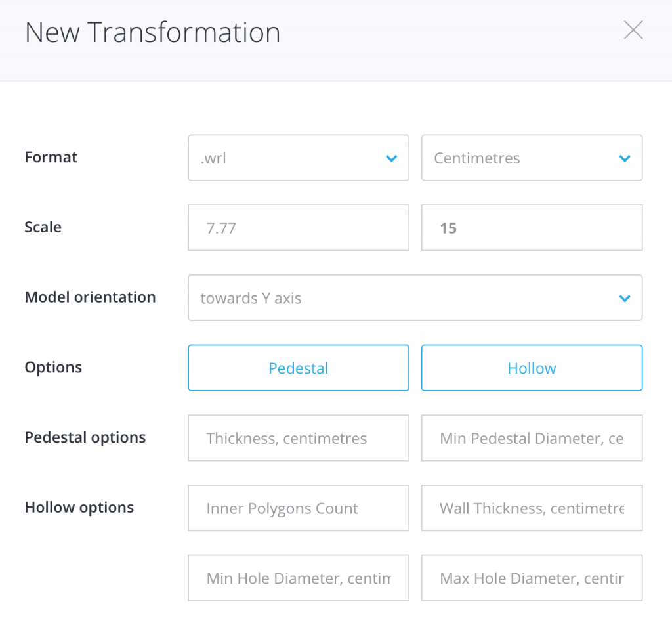This screenshot has height=627, width=672.
Task: Expand the Model orientation dropdown
Action: 415,298
